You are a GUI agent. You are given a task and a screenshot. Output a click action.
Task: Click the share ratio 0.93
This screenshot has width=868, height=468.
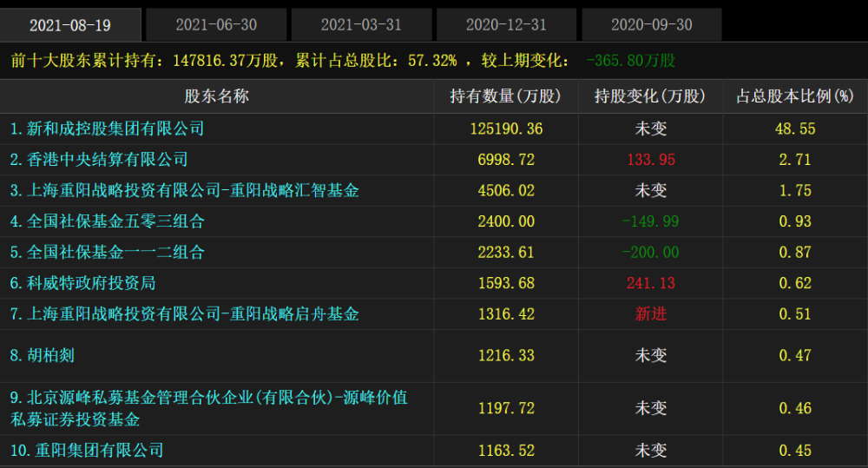click(x=795, y=221)
